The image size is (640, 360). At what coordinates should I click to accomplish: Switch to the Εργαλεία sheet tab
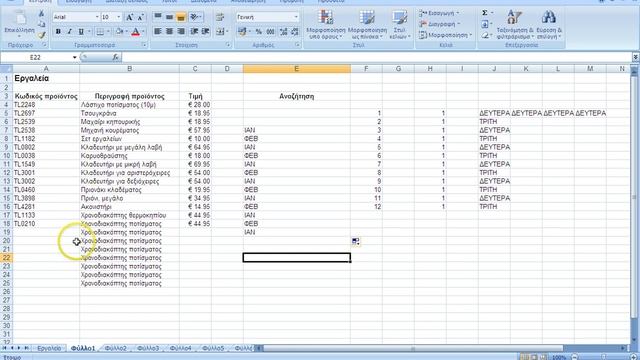49,349
